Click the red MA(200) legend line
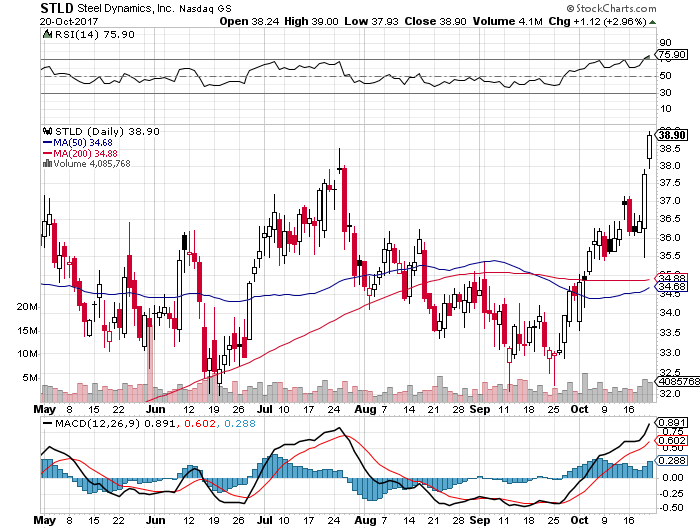Viewport: 700px width, 528px height. [46, 152]
